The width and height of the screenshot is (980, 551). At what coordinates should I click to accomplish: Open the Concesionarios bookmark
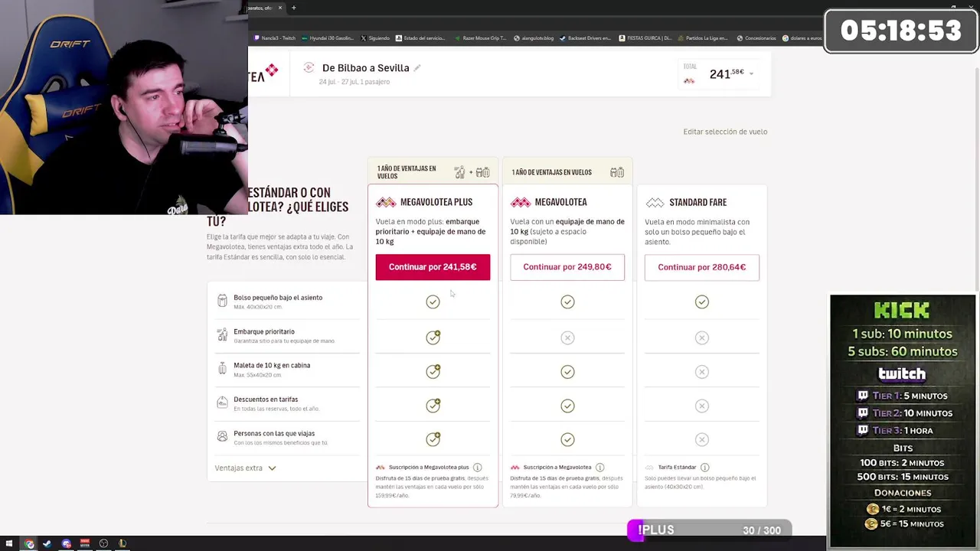point(756,38)
